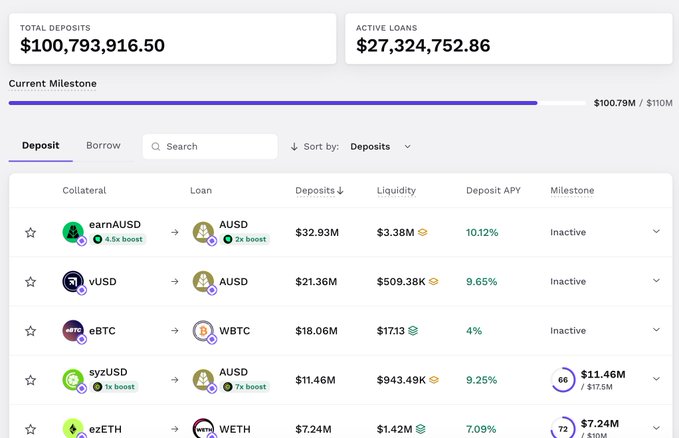Click the $100.79M / $110M milestone text
This screenshot has height=438, width=679.
point(633,103)
